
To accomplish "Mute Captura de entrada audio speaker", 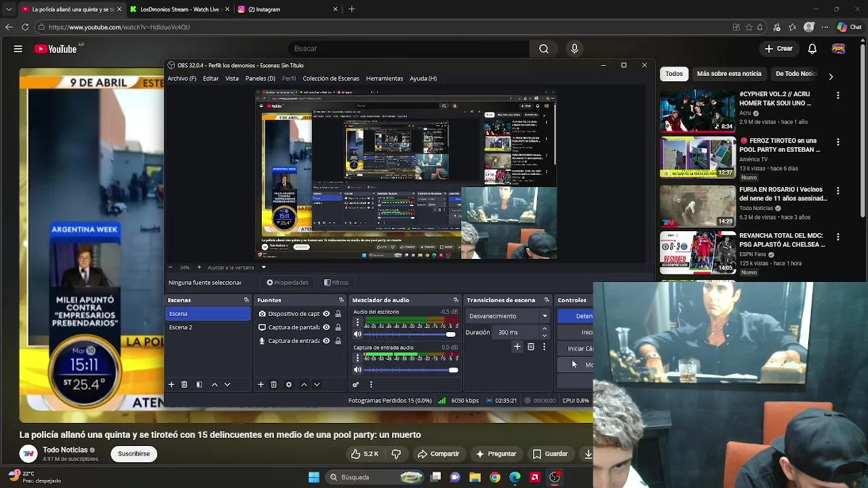I will [x=358, y=369].
